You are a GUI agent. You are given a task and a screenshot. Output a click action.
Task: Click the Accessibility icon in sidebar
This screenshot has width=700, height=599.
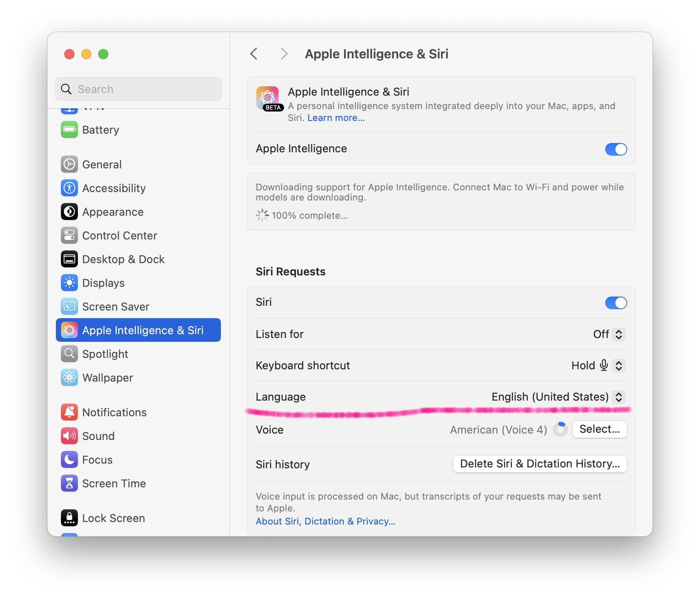(x=69, y=188)
